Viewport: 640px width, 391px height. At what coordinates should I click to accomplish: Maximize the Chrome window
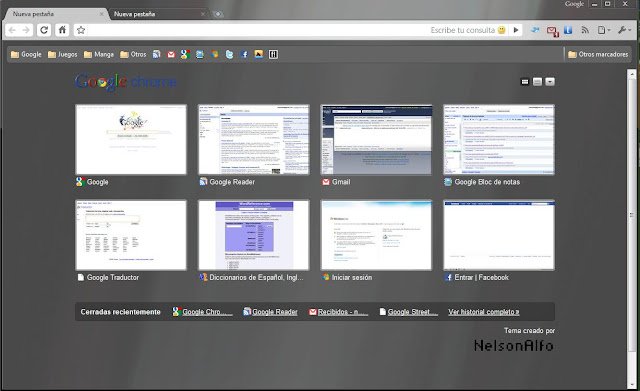pos(608,4)
